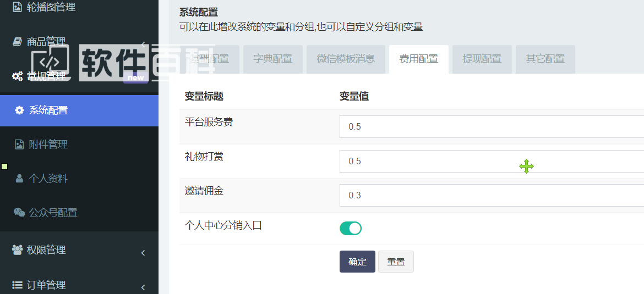This screenshot has width=644, height=294.
Task: Select the 提现配置 tab
Action: point(482,59)
